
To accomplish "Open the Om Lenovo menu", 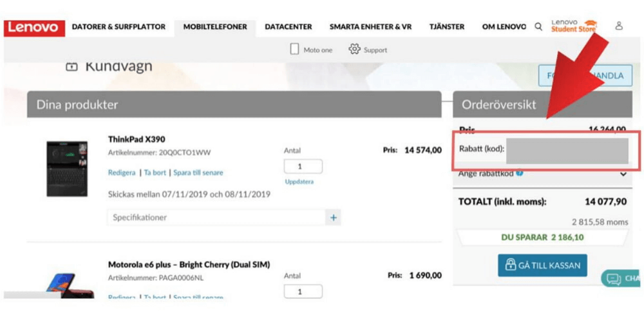I will coord(504,27).
